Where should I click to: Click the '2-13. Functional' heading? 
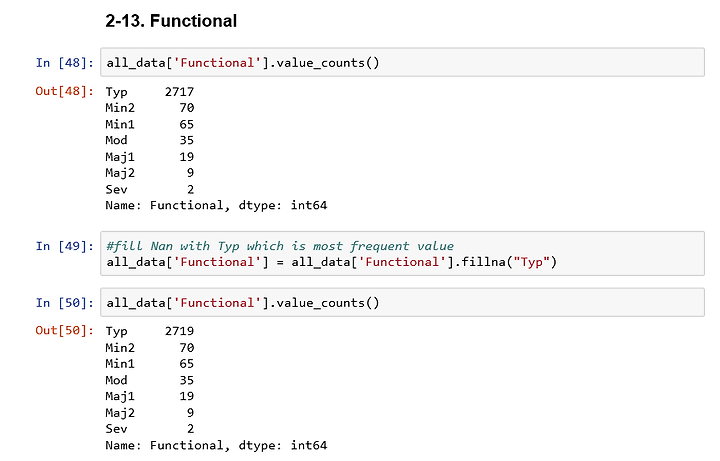(171, 21)
